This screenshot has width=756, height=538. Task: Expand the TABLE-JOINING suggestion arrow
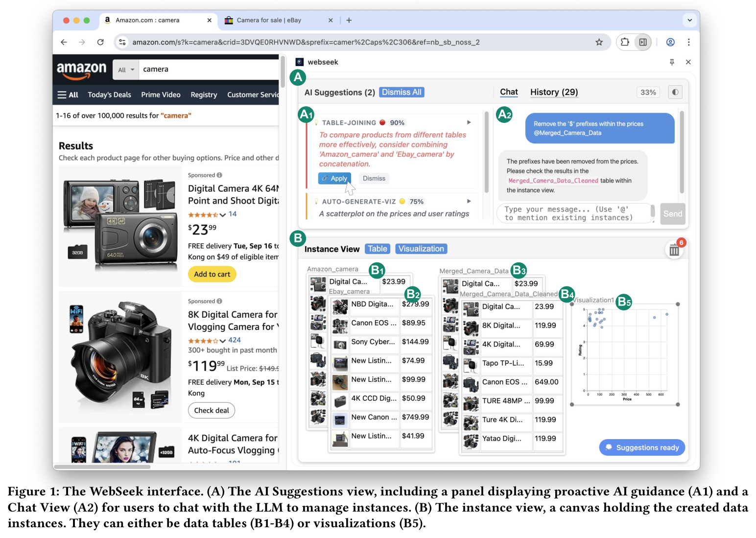pos(469,122)
